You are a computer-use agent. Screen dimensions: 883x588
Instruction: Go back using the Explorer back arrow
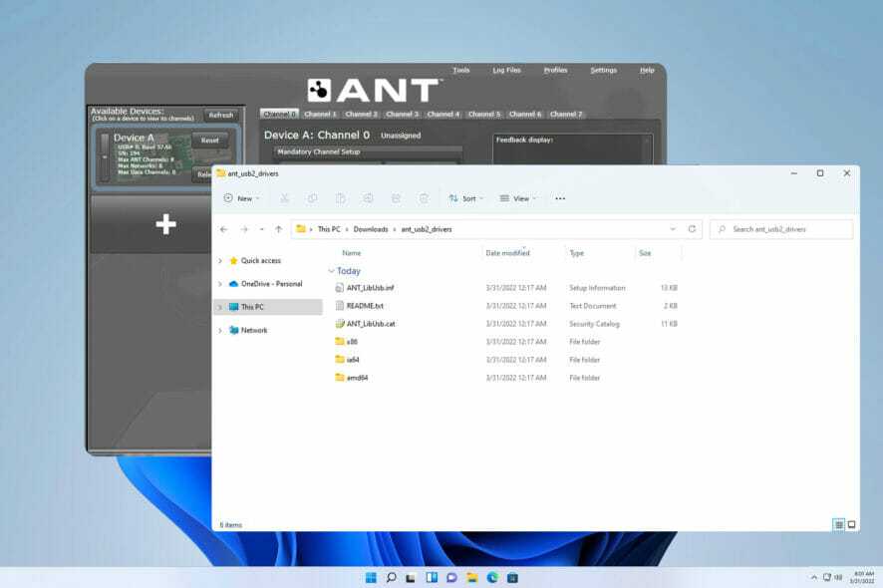pyautogui.click(x=223, y=229)
